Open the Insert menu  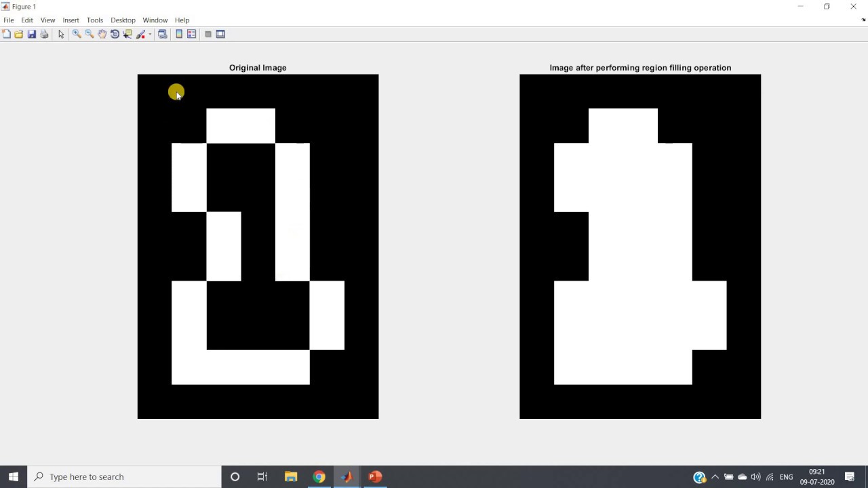point(71,20)
